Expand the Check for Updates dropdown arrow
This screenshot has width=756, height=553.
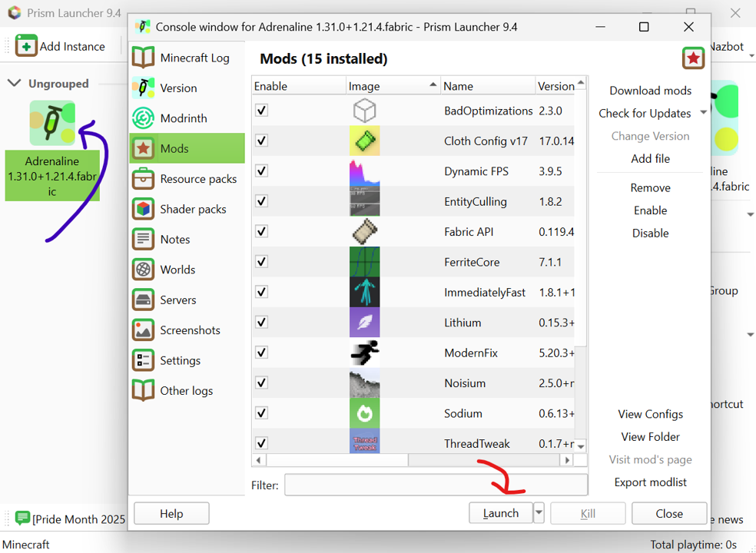pyautogui.click(x=703, y=113)
